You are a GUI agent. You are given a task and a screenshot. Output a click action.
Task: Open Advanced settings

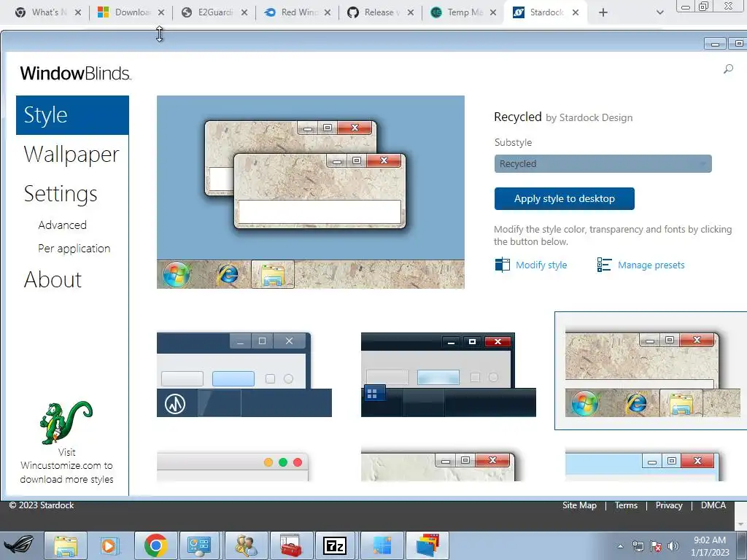click(x=63, y=225)
